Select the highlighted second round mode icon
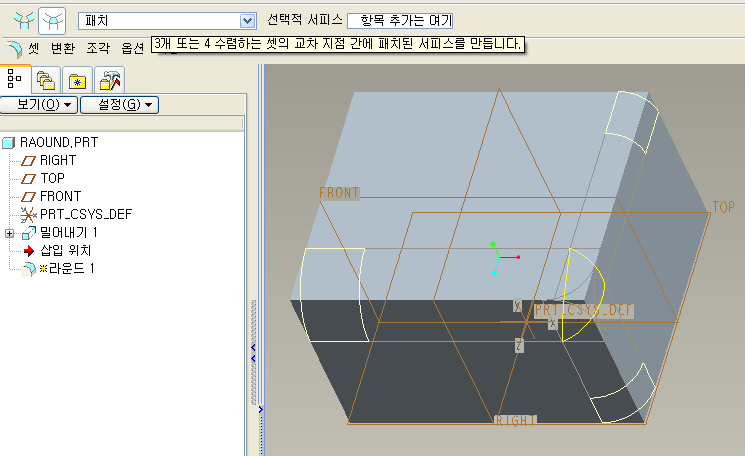Viewport: 745px width, 456px height. point(51,20)
